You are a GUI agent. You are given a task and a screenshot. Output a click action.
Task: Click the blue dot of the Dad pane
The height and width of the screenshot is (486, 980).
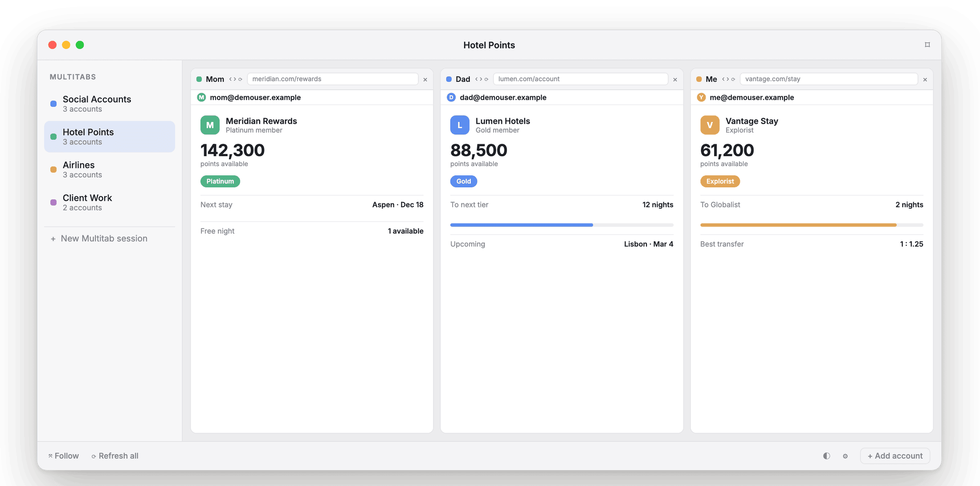coord(449,79)
